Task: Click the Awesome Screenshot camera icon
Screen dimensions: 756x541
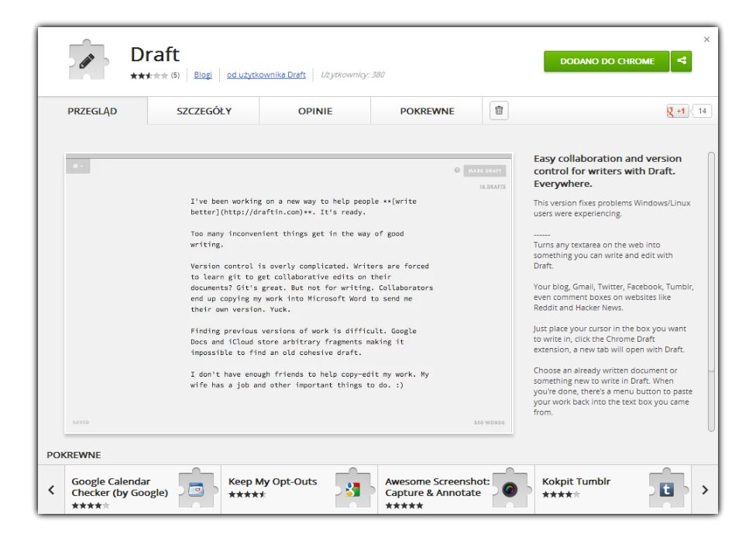Action: point(510,489)
